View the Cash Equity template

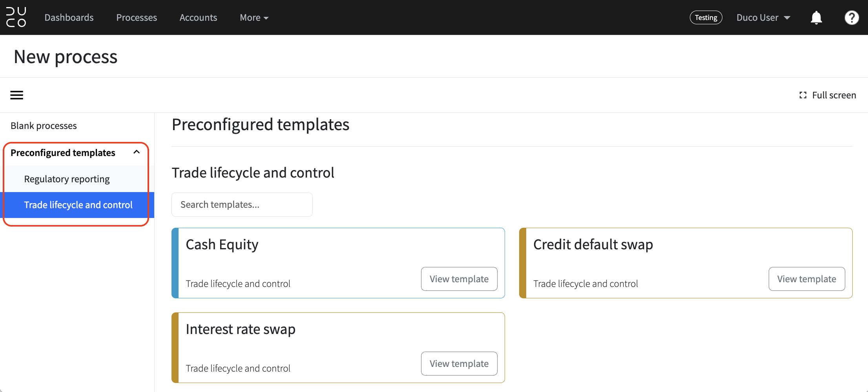point(459,279)
